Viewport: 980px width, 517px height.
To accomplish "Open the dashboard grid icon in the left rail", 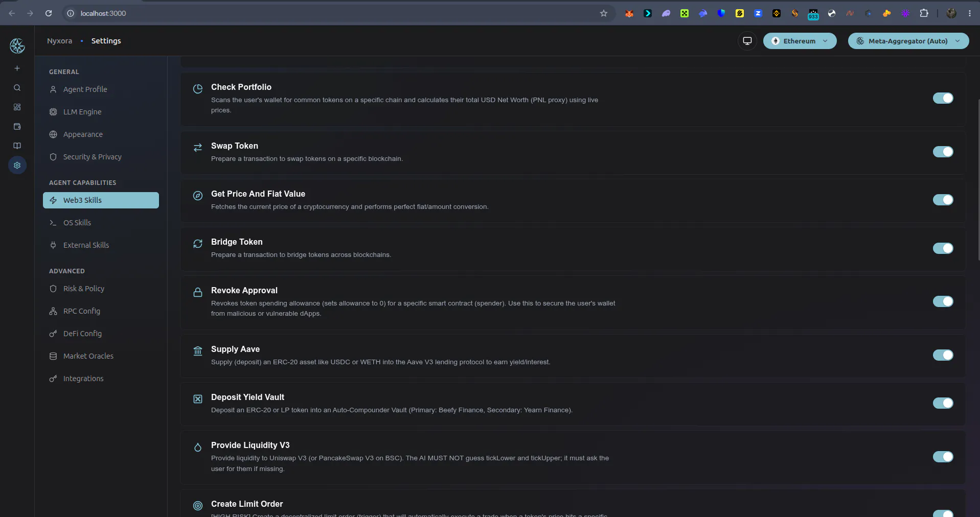I will [x=17, y=107].
